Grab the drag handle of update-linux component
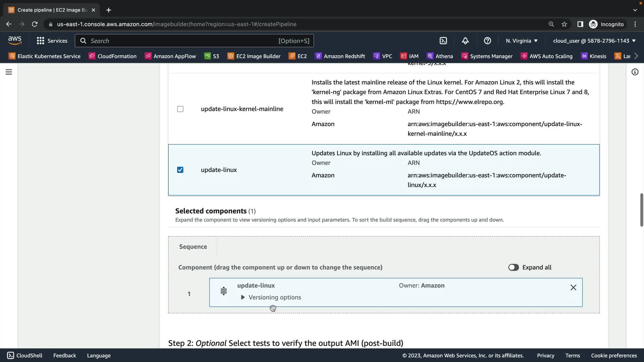The width and height of the screenshot is (644, 362). (224, 291)
